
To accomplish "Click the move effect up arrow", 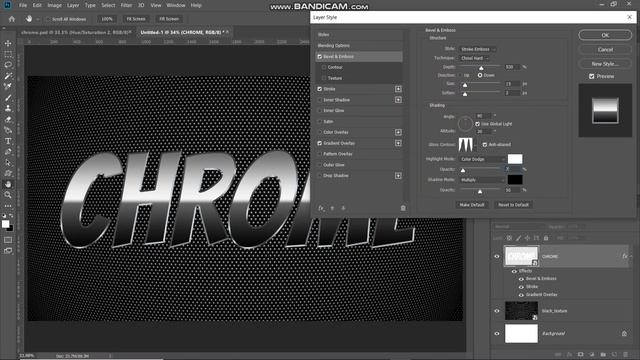I will point(332,208).
